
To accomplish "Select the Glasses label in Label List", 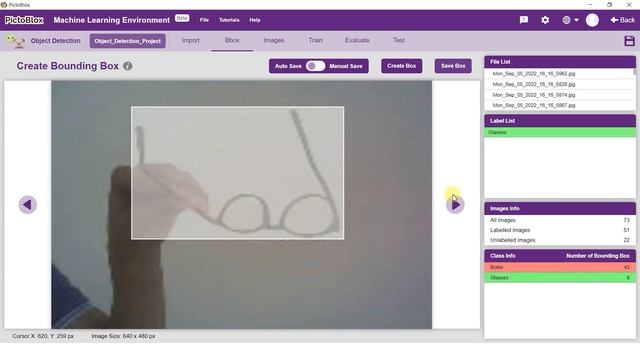I will coord(560,133).
